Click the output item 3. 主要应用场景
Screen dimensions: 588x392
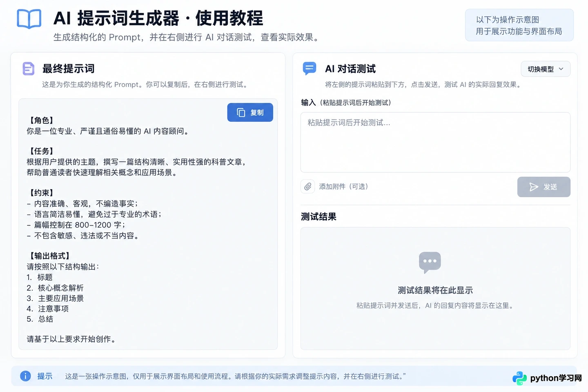pos(55,298)
